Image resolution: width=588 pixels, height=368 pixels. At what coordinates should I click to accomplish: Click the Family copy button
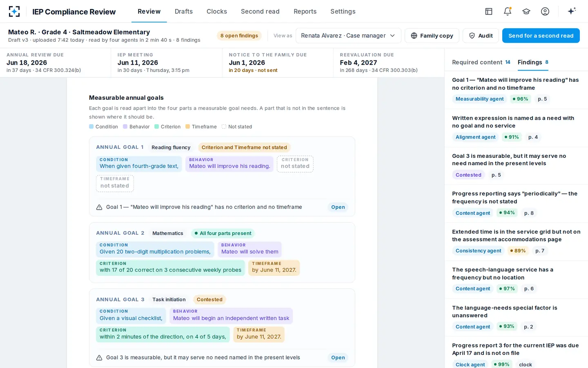tap(432, 36)
